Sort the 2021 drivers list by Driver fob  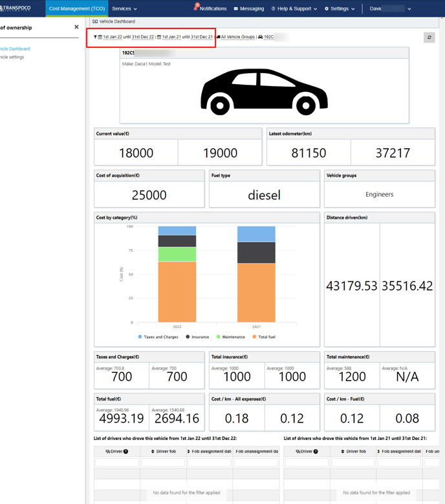coord(343,452)
